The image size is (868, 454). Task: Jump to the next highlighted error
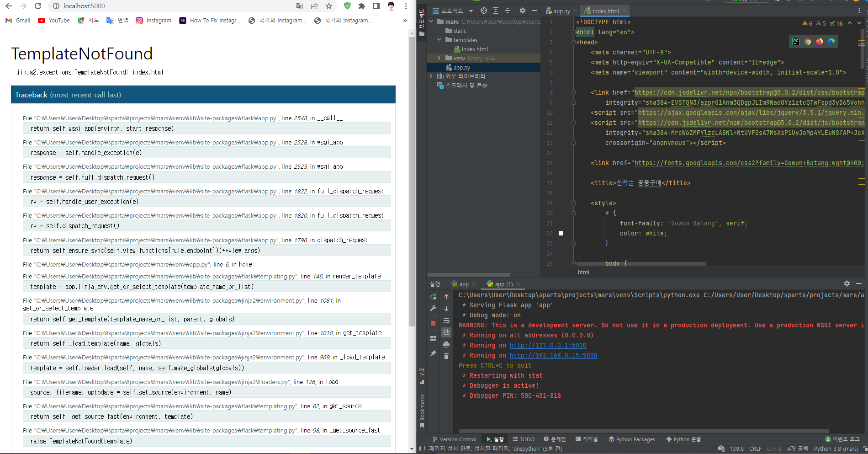tap(859, 23)
